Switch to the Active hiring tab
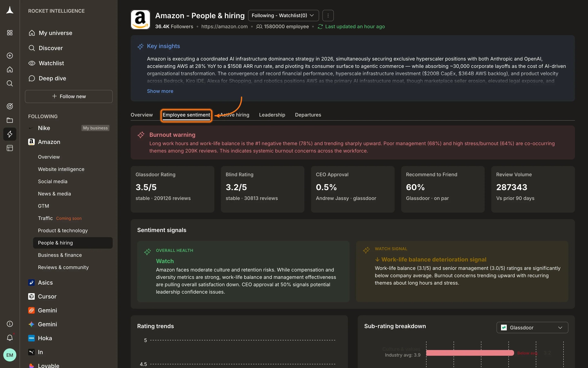This screenshot has height=368, width=588. pyautogui.click(x=234, y=115)
